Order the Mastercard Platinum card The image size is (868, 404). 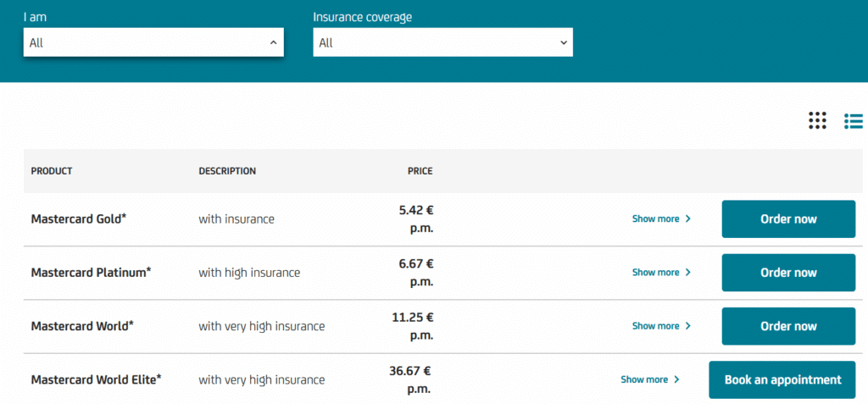[x=788, y=273]
